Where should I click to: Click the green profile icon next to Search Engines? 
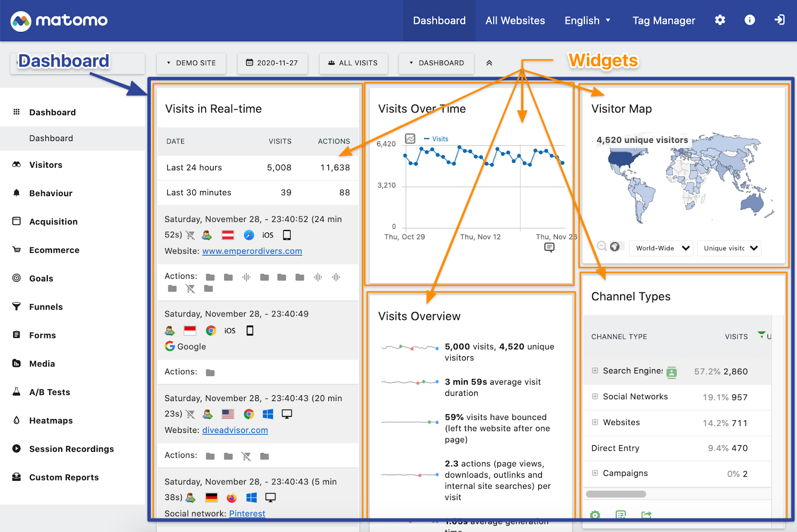[x=671, y=372]
